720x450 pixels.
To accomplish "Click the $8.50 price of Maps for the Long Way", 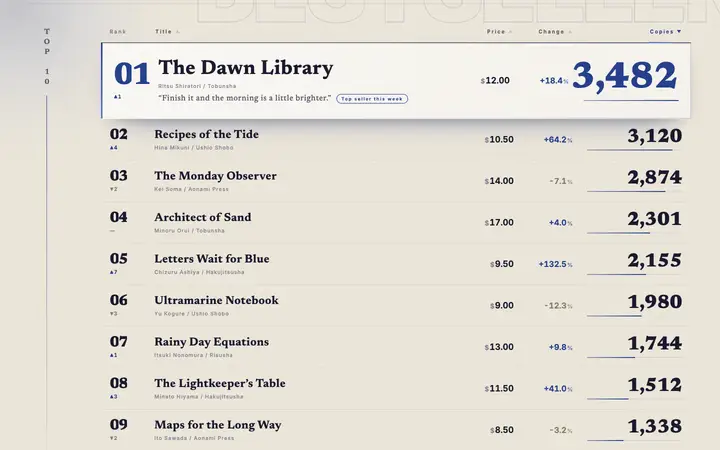I will pyautogui.click(x=502, y=430).
